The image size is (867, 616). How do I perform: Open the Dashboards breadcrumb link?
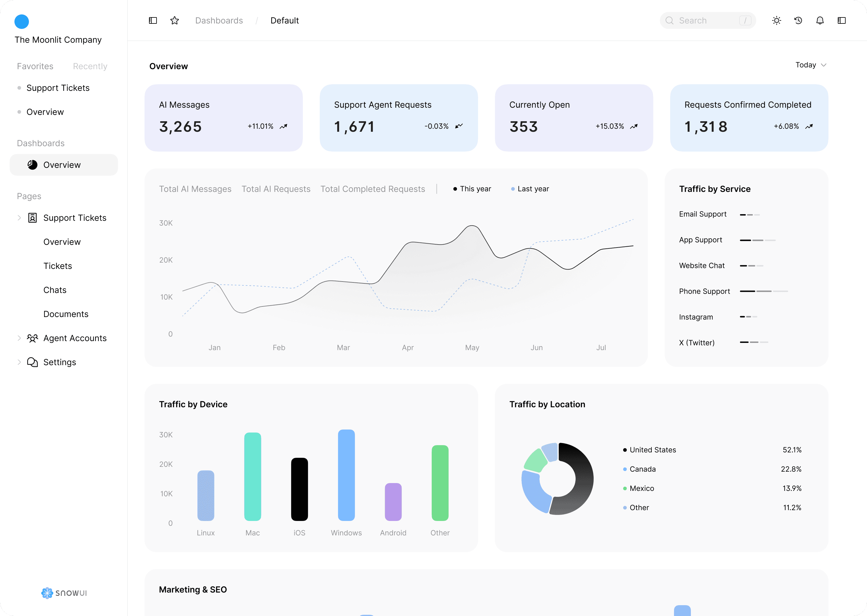pos(219,20)
